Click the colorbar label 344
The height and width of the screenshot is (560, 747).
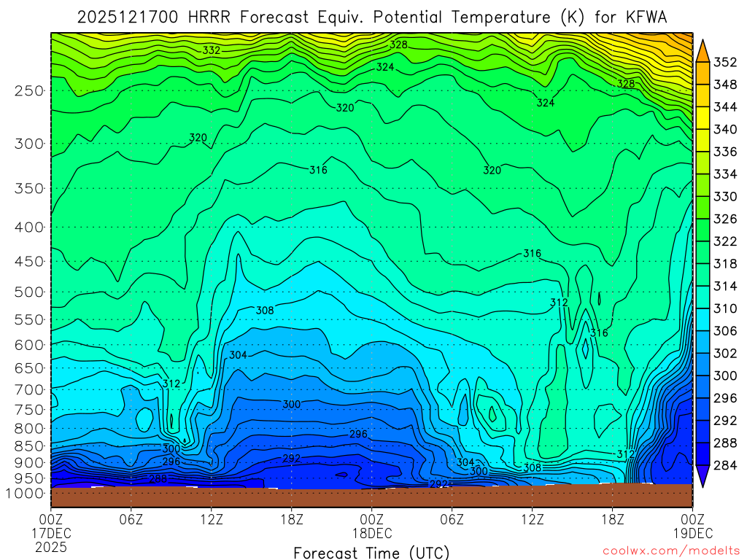click(725, 106)
